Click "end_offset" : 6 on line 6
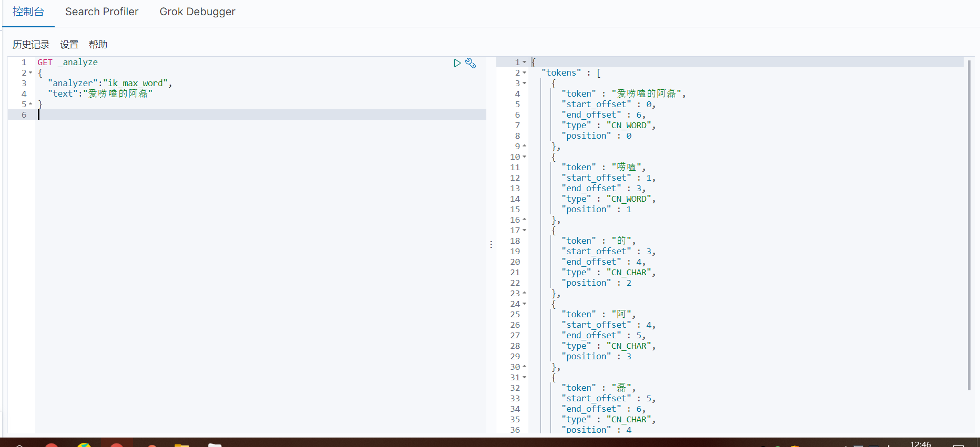The width and height of the screenshot is (980, 447). [x=604, y=115]
